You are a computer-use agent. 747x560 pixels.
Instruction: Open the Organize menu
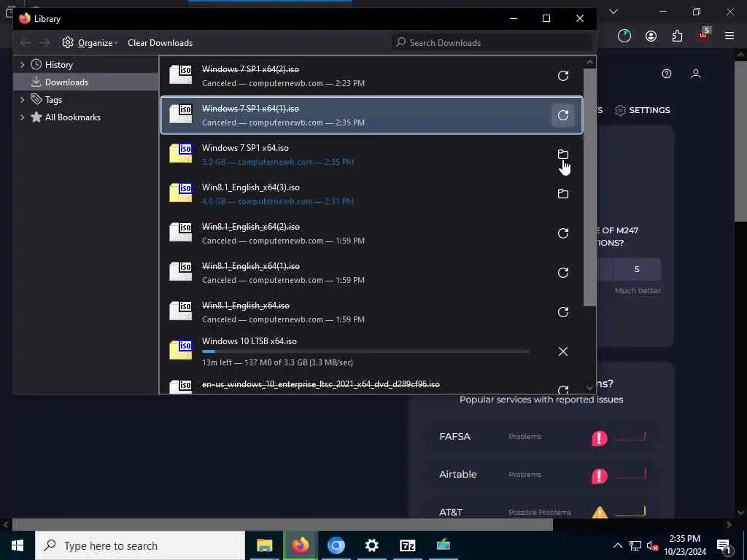[x=90, y=43]
